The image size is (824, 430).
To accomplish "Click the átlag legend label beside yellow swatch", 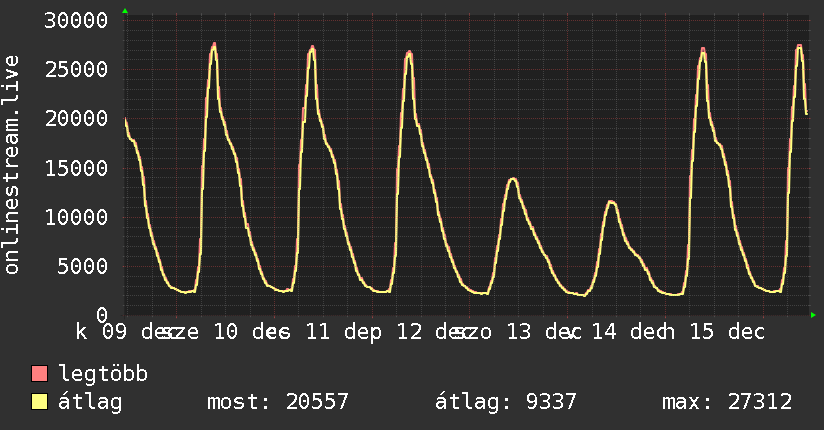I will [x=90, y=402].
